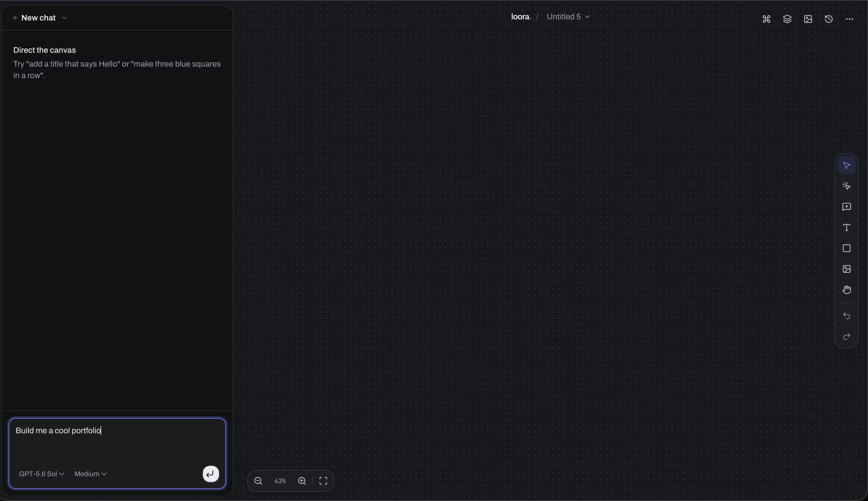This screenshot has height=501, width=868.
Task: Select the hand pan tool
Action: [847, 290]
